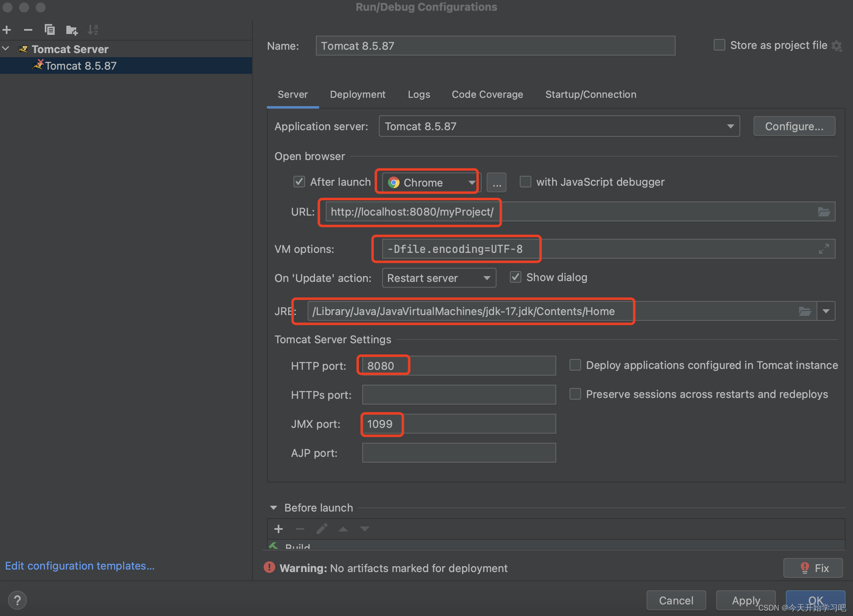Open settings gear next to Store as project file

click(x=837, y=46)
